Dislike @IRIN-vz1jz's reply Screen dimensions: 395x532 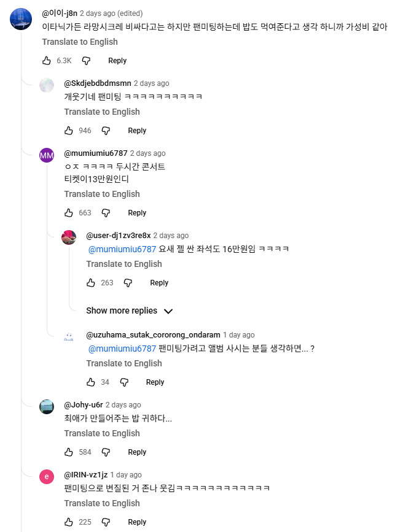point(106,522)
